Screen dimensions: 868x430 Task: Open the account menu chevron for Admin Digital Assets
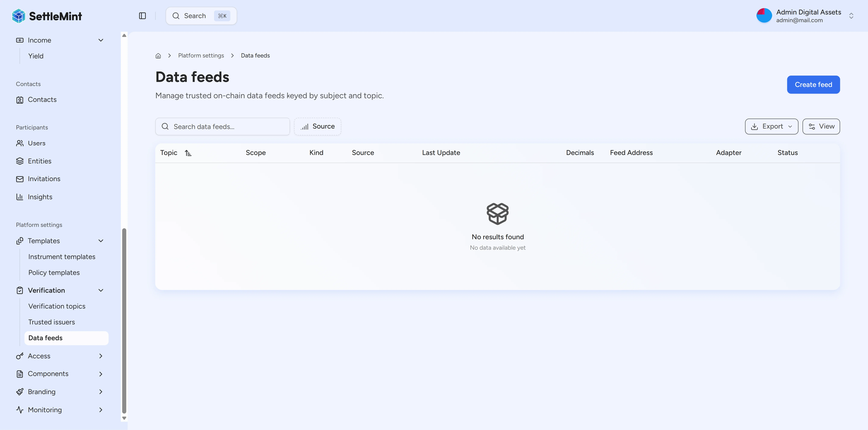[851, 16]
